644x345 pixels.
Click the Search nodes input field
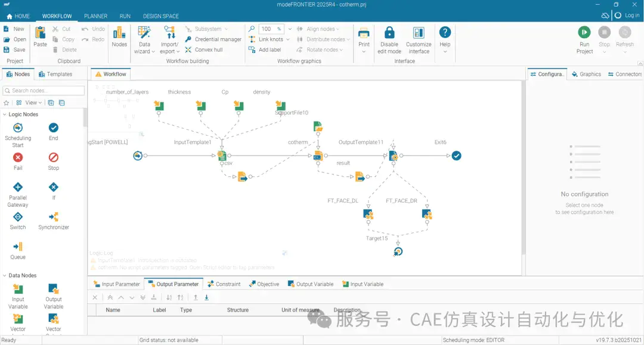[x=44, y=91]
